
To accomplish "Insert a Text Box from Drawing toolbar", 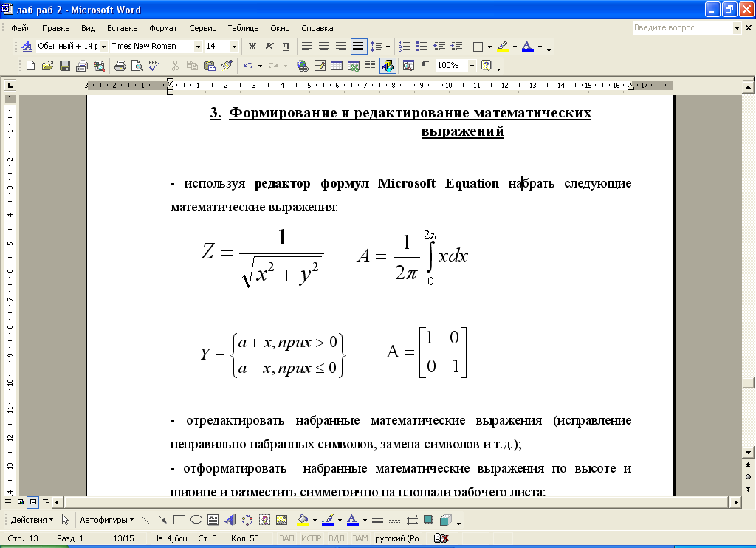I will (213, 520).
